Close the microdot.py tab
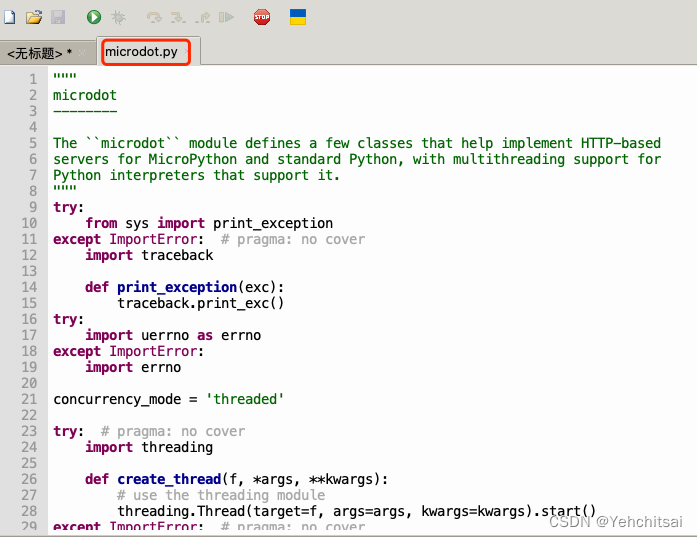The image size is (697, 537). pos(187,52)
